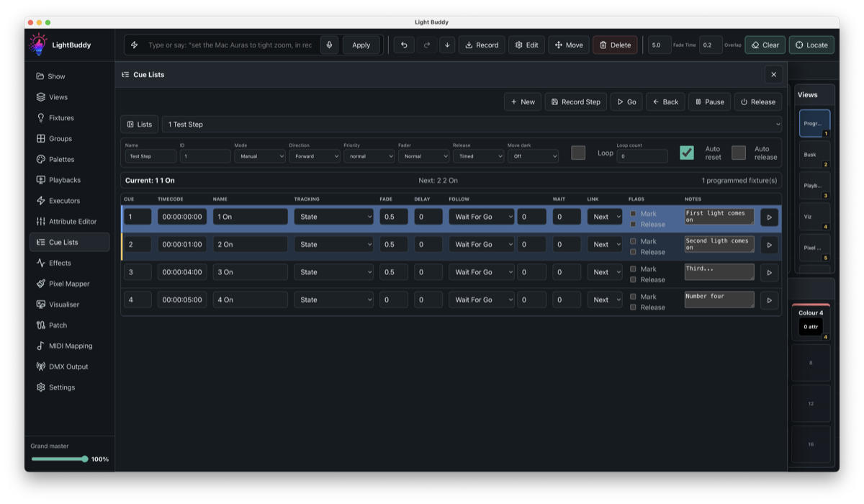864x504 pixels.
Task: Click the Go button
Action: pyautogui.click(x=626, y=102)
